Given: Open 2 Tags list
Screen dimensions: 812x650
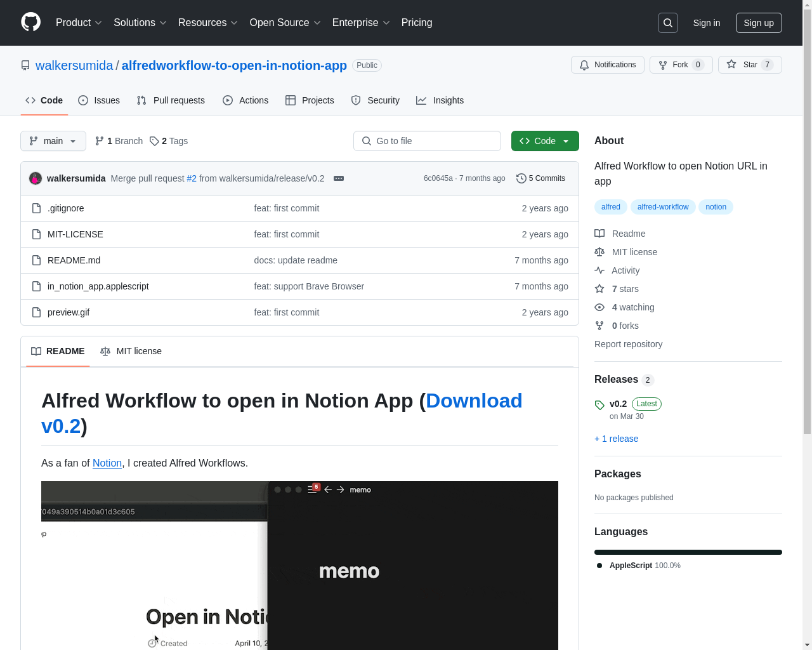Looking at the screenshot, I should click(x=169, y=141).
